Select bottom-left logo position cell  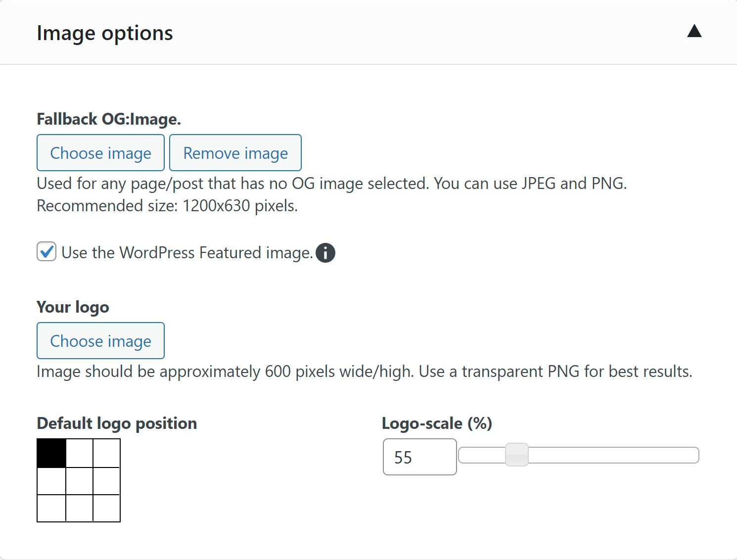[51, 508]
